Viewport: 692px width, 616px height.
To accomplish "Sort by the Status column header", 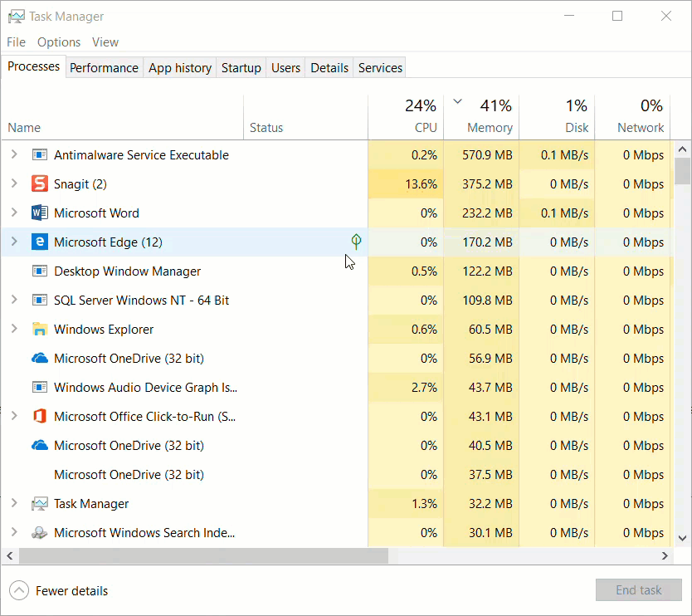I will (x=305, y=117).
